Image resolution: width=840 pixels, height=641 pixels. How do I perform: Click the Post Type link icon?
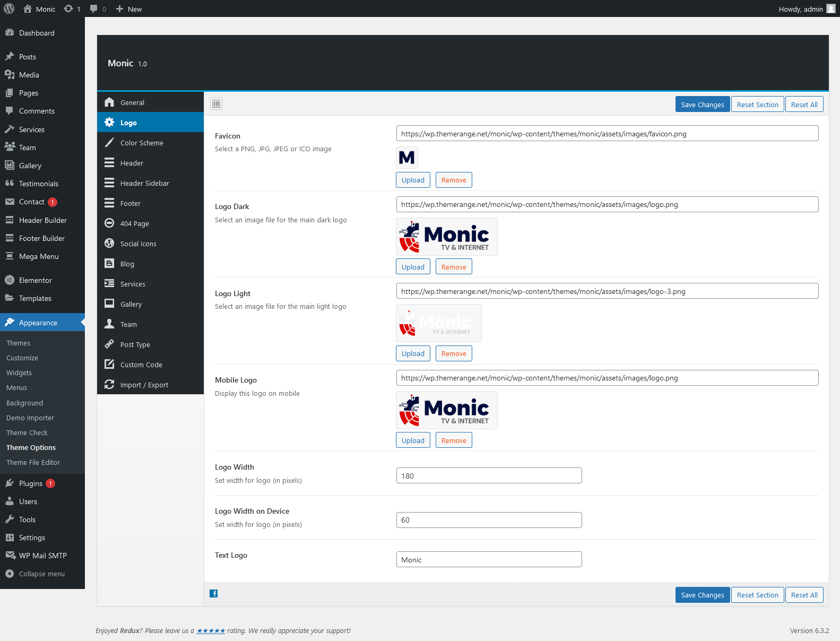[x=109, y=344]
